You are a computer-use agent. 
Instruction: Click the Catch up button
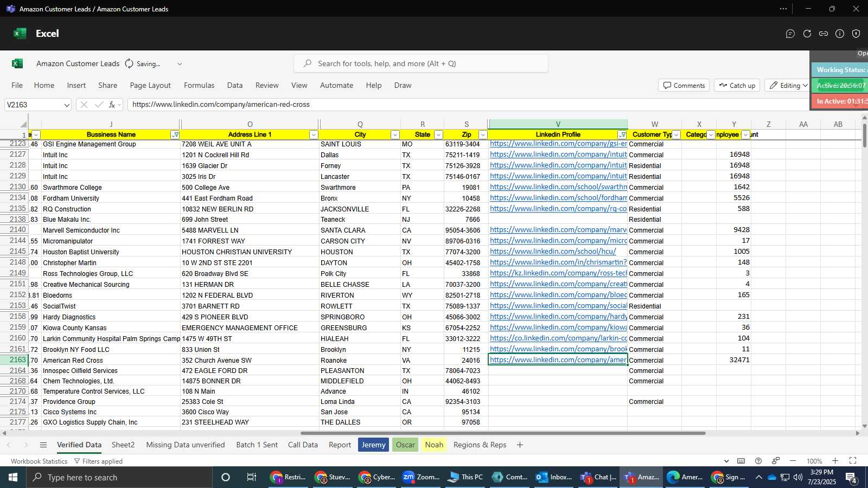737,86
